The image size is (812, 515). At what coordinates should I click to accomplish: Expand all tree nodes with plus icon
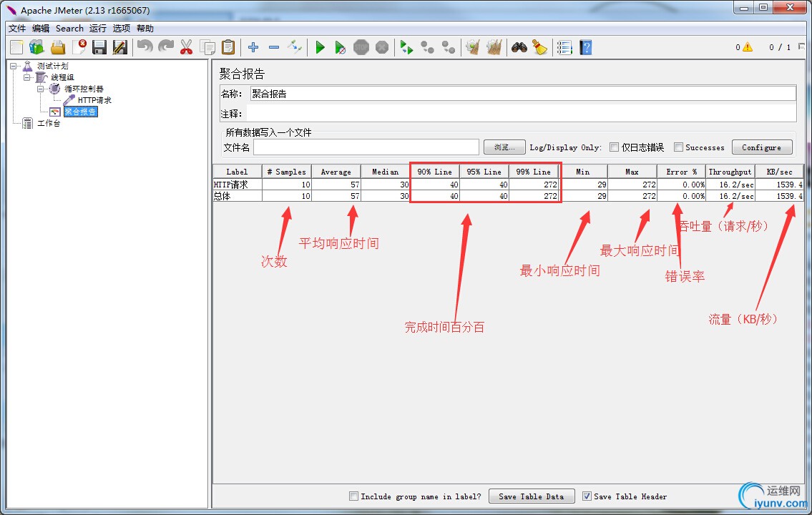point(253,48)
